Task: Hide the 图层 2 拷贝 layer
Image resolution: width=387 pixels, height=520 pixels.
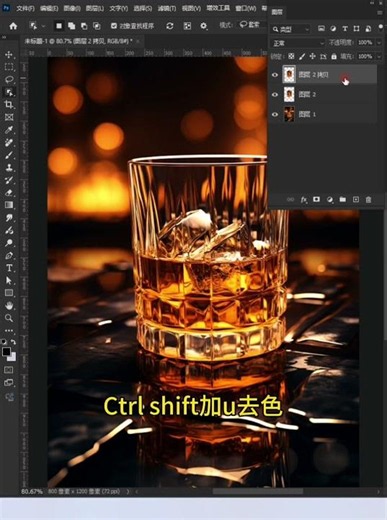Action: (275, 75)
